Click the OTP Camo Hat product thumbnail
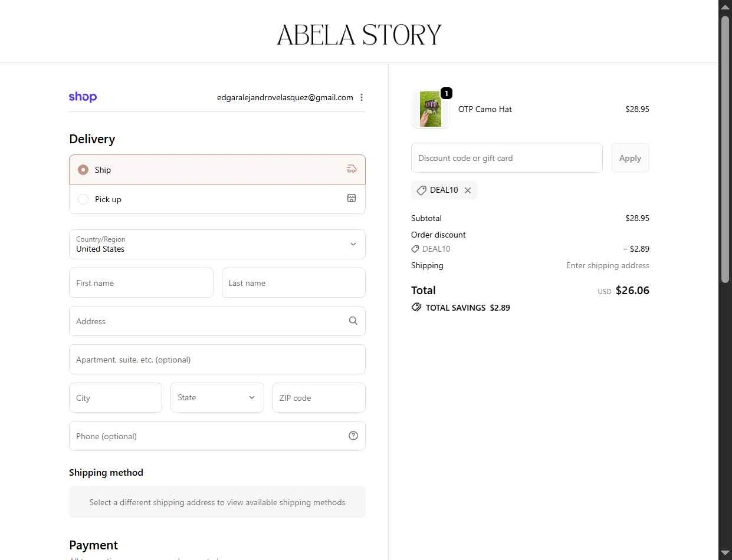 click(431, 109)
